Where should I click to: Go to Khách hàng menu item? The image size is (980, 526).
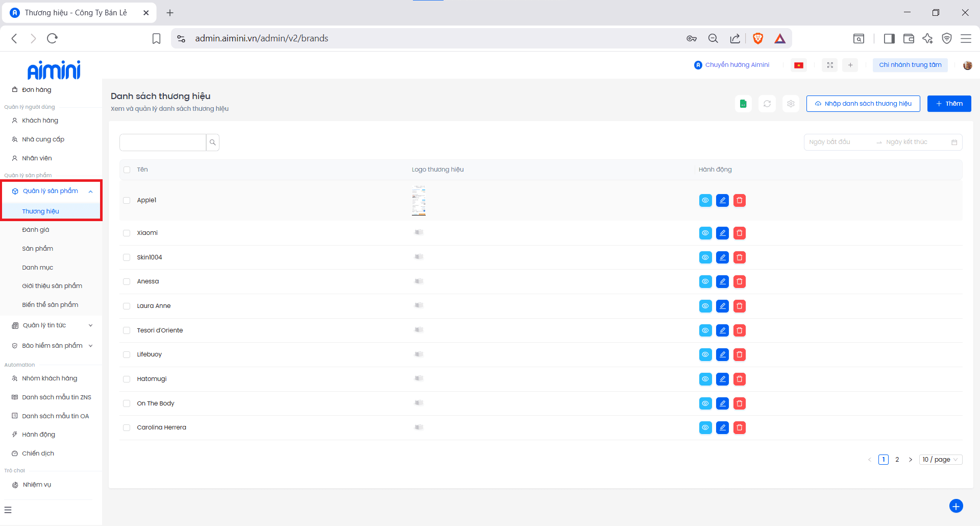(x=40, y=121)
